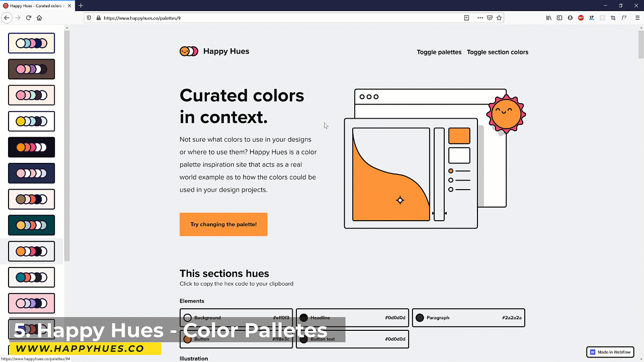Click the "Illustration" label
644x362 pixels.
[x=194, y=358]
